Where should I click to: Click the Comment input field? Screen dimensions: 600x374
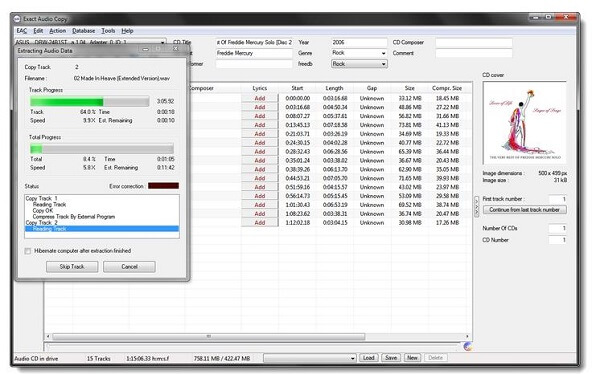point(474,53)
